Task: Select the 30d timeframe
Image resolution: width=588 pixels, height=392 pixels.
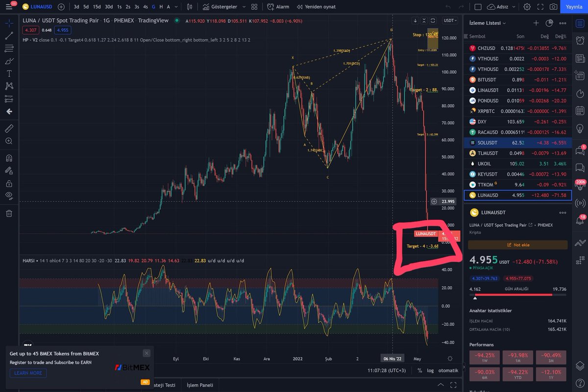Action: pos(109,7)
